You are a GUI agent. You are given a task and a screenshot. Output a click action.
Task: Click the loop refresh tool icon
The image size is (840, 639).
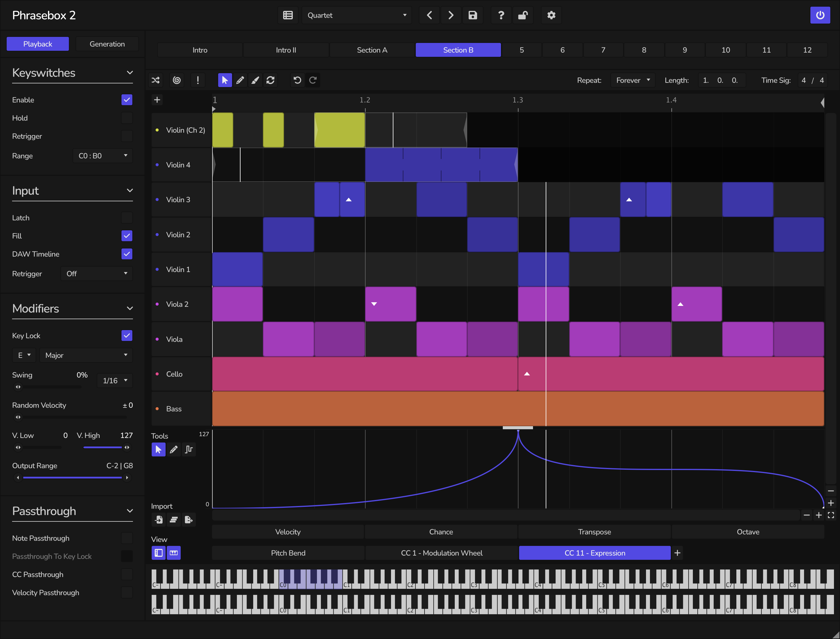270,80
